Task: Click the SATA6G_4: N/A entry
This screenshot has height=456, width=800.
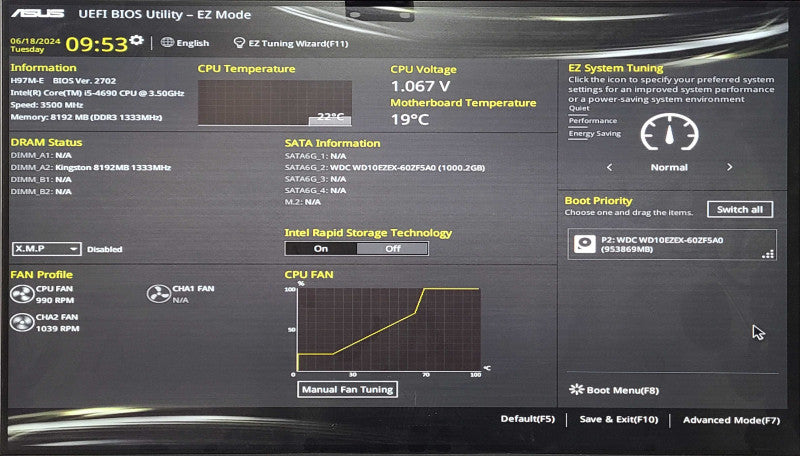Action: click(315, 190)
